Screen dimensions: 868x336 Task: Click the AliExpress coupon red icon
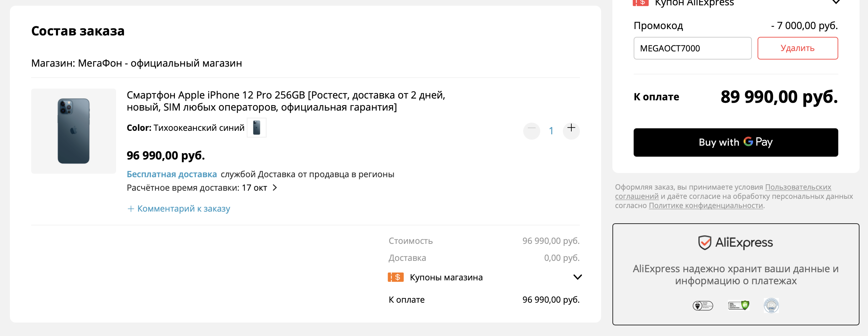click(x=640, y=3)
